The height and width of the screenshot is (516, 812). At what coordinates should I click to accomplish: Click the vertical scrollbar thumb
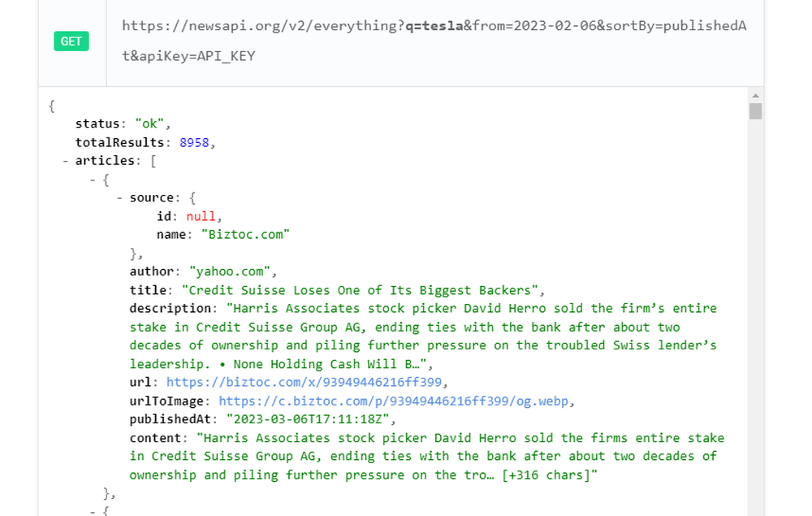755,111
